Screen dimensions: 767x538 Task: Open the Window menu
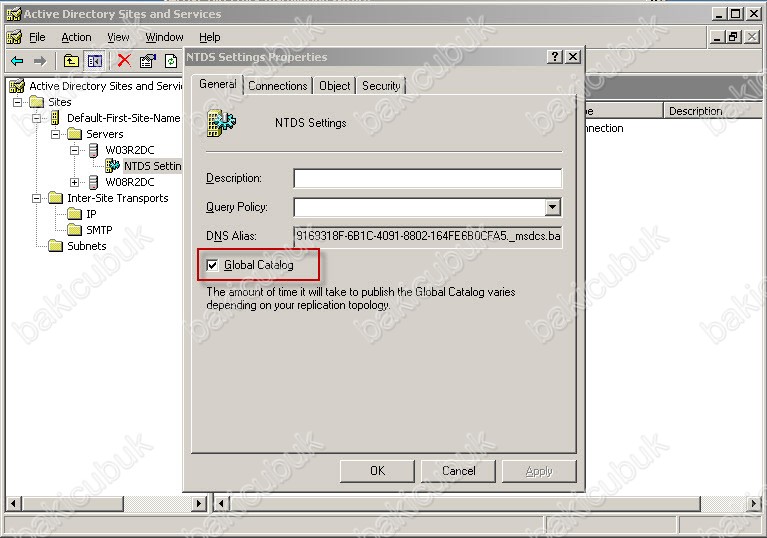click(164, 37)
